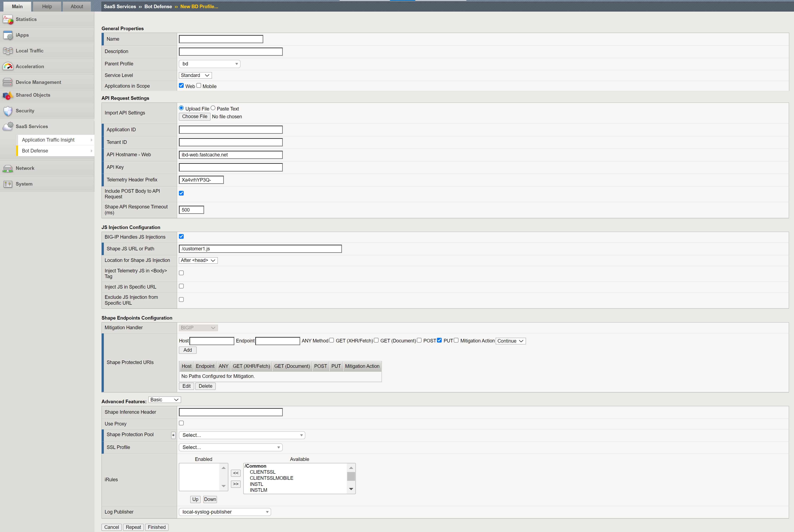The image size is (794, 532).
Task: Expand Application Traffic Insight submenu arrow
Action: click(91, 140)
